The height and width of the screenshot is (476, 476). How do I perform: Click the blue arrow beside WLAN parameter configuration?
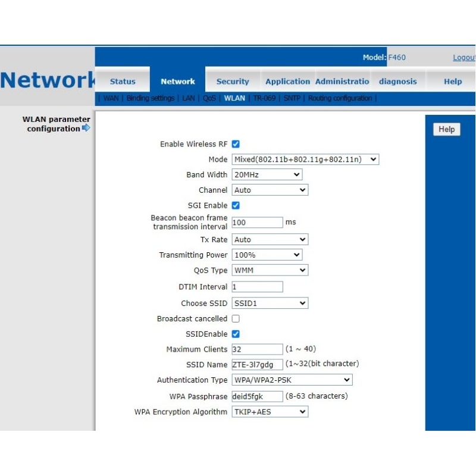[x=86, y=128]
